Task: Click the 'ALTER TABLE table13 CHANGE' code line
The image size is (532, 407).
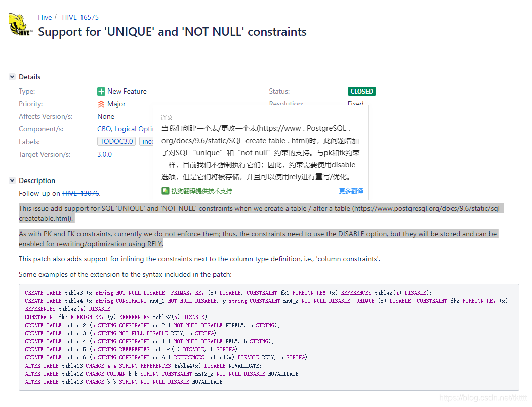Action: tap(125, 382)
